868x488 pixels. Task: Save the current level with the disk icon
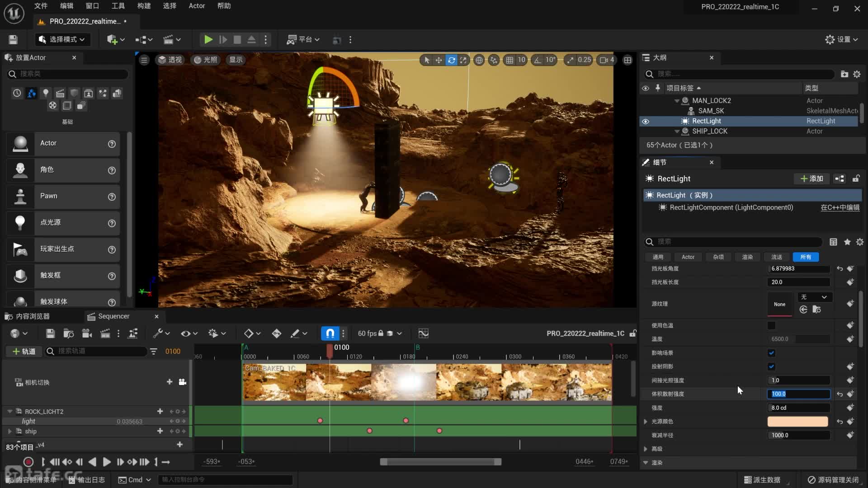coord(13,40)
